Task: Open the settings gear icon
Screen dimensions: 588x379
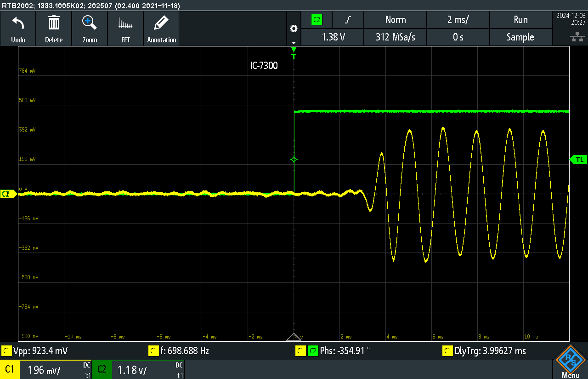Action: click(x=294, y=28)
